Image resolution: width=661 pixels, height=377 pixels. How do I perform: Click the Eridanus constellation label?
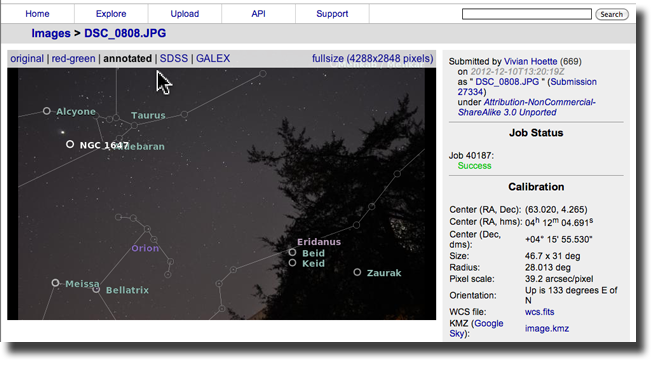319,242
